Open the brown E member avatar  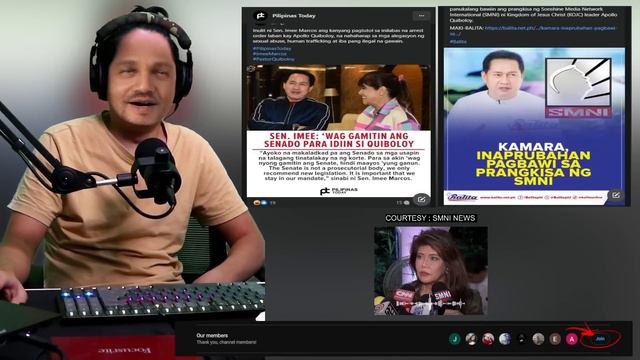[555, 338]
